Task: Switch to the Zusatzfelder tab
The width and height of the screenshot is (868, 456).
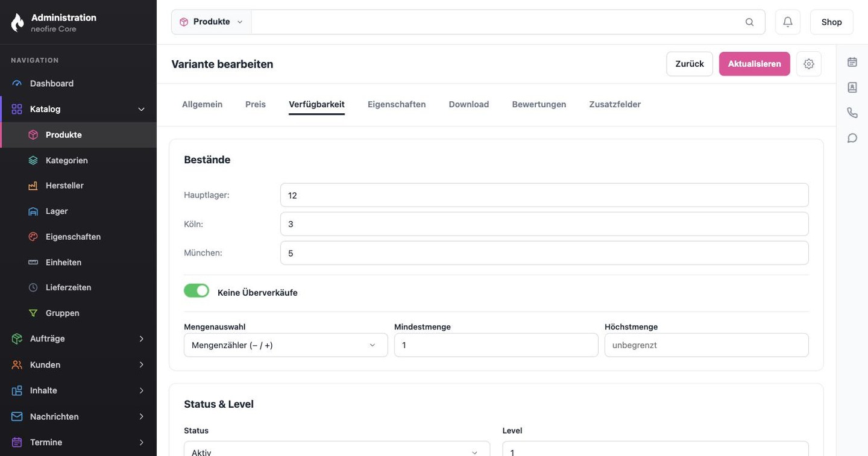Action: 615,104
